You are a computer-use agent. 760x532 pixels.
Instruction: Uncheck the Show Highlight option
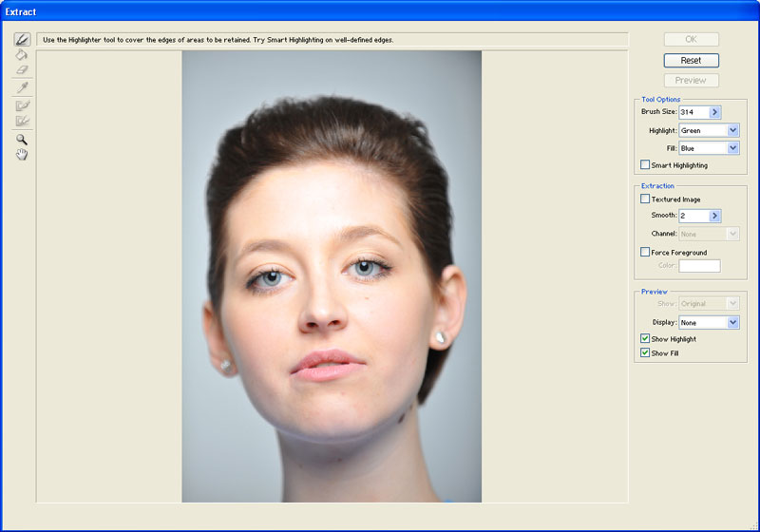pos(645,339)
